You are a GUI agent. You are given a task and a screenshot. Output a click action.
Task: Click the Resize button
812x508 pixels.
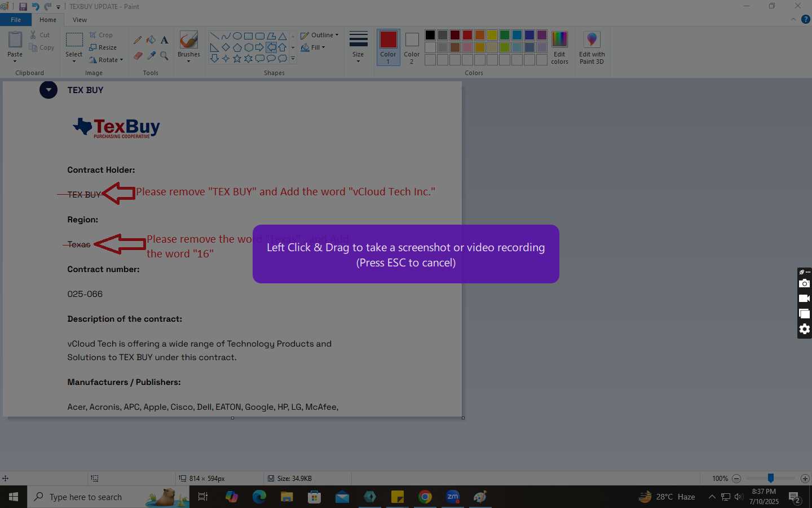[103, 47]
